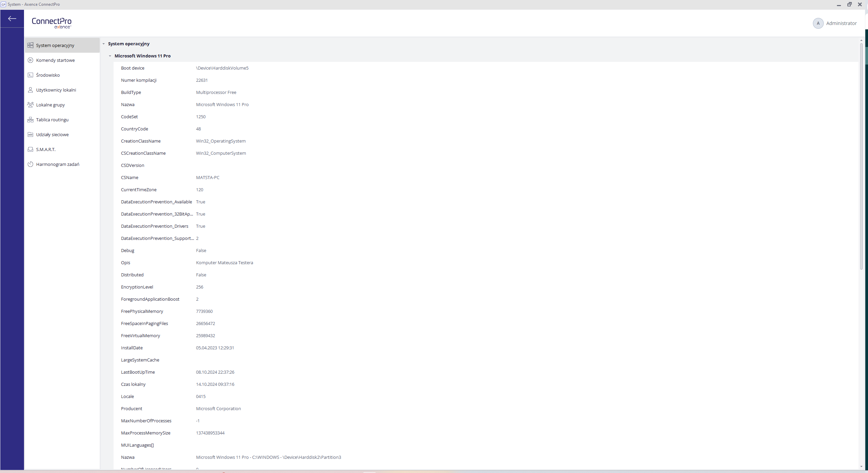Select value \Device\HarddiskVolume5

click(222, 68)
